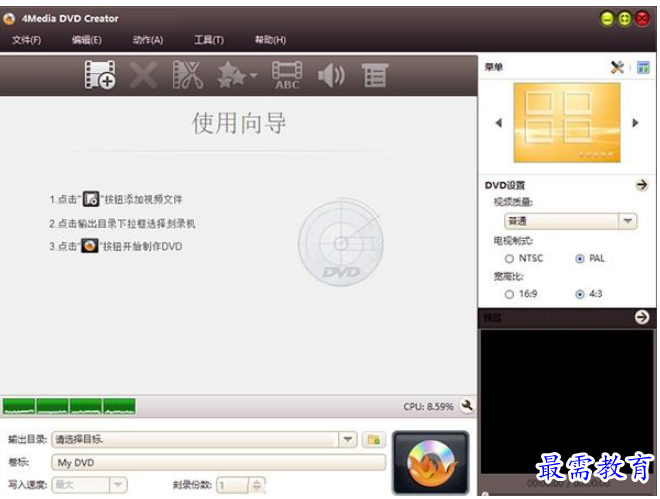Click the CPU: 8.59% status text
Screen dimensions: 660x499
(428, 406)
